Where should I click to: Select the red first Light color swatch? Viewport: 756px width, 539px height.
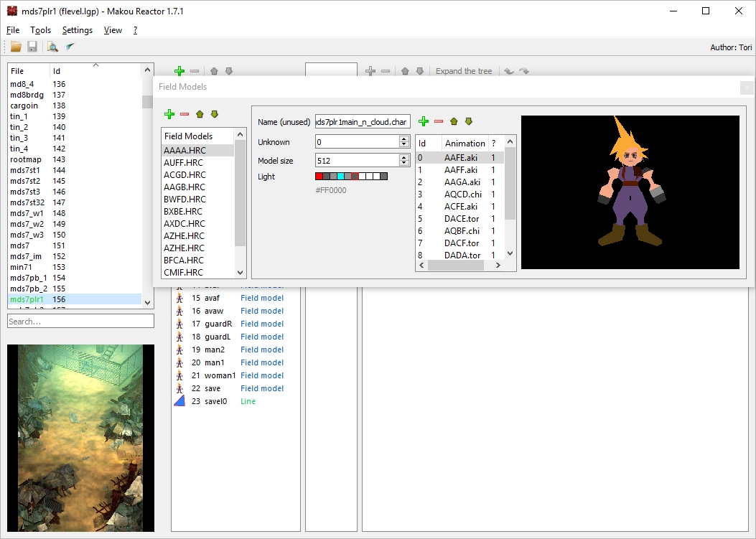pyautogui.click(x=319, y=177)
